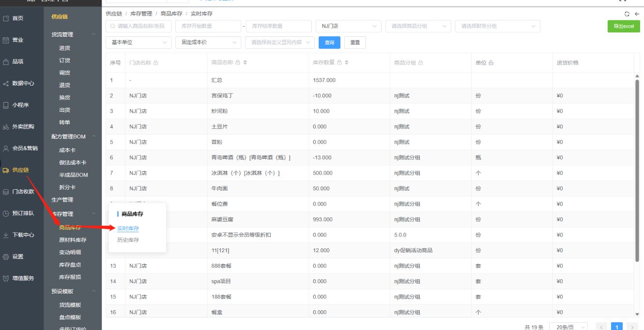This screenshot has height=330, width=644.
Task: Open the 固定成本价 dropdown
Action: coord(208,43)
